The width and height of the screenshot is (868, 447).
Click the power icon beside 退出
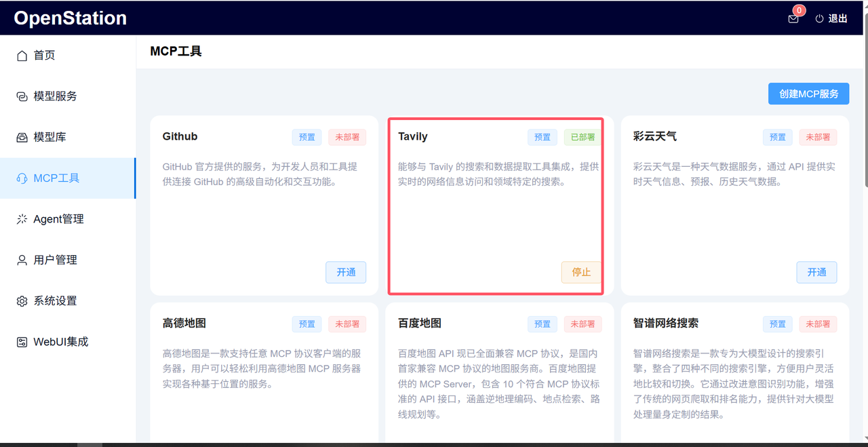tap(817, 18)
